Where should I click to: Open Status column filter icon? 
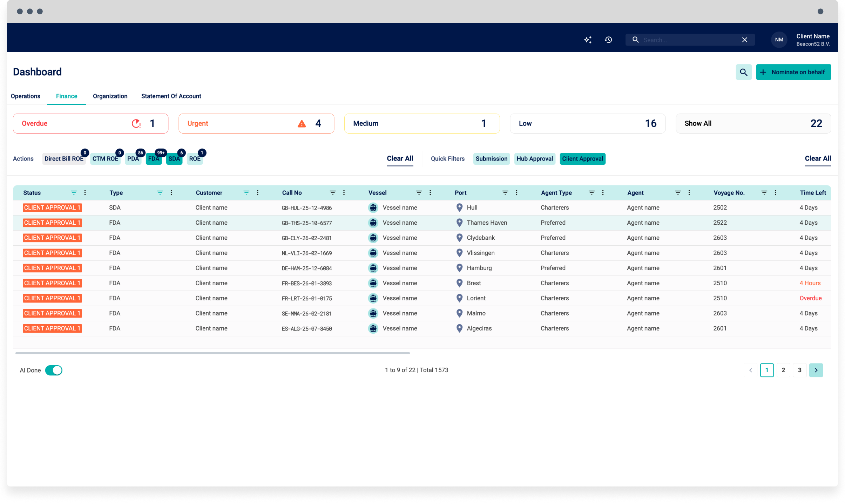(x=74, y=193)
